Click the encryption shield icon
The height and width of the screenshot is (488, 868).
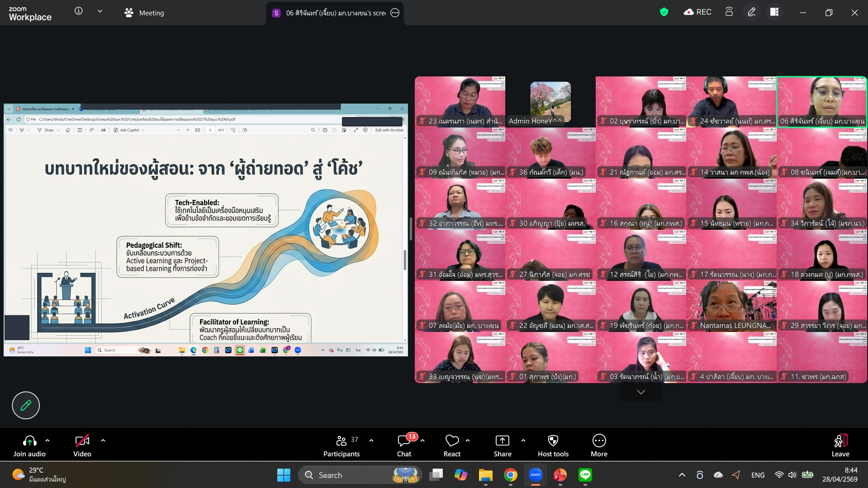664,12
